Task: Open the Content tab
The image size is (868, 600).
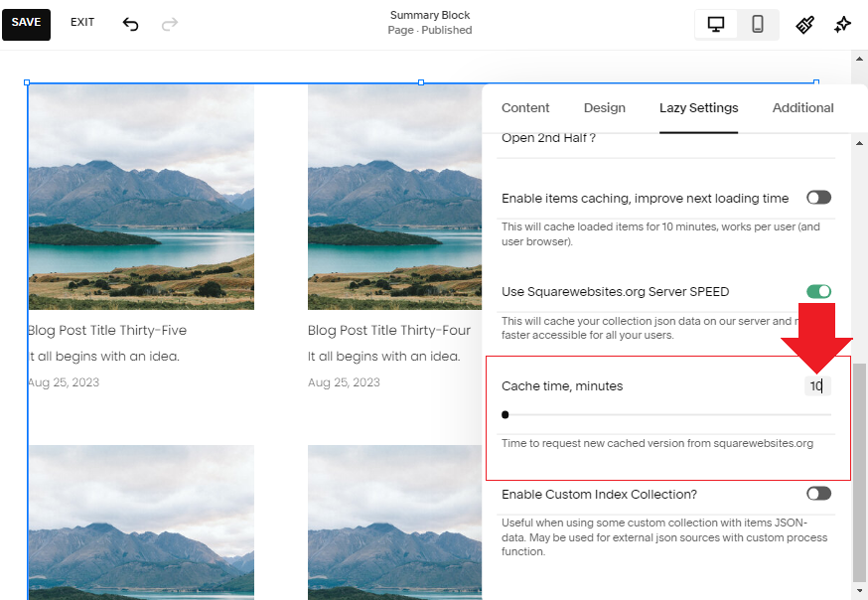Action: point(525,108)
